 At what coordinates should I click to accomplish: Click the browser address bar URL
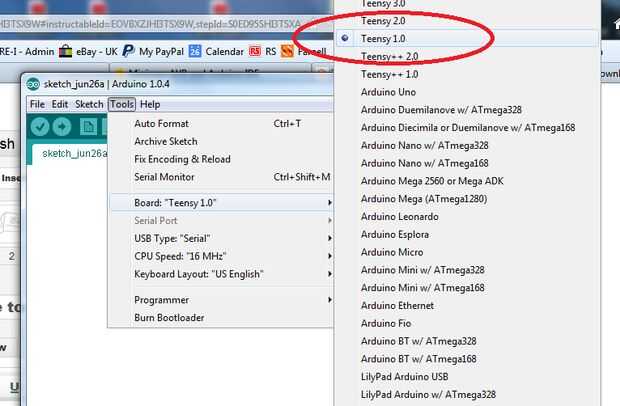[x=150, y=24]
